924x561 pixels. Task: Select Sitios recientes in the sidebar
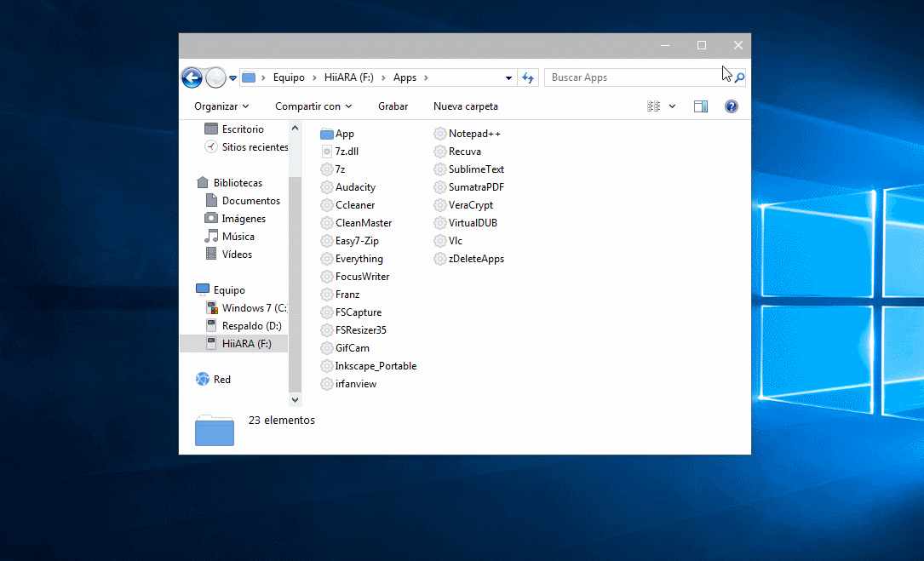coord(246,146)
